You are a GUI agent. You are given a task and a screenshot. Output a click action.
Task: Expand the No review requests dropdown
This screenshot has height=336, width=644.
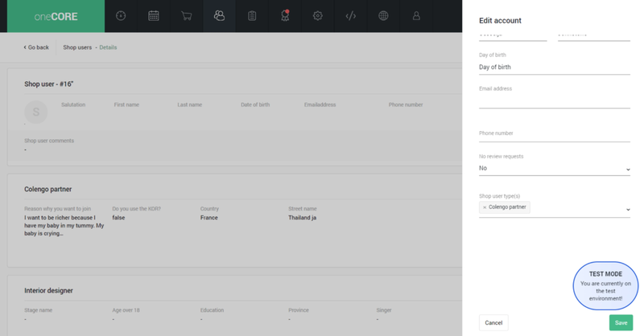[554, 169]
